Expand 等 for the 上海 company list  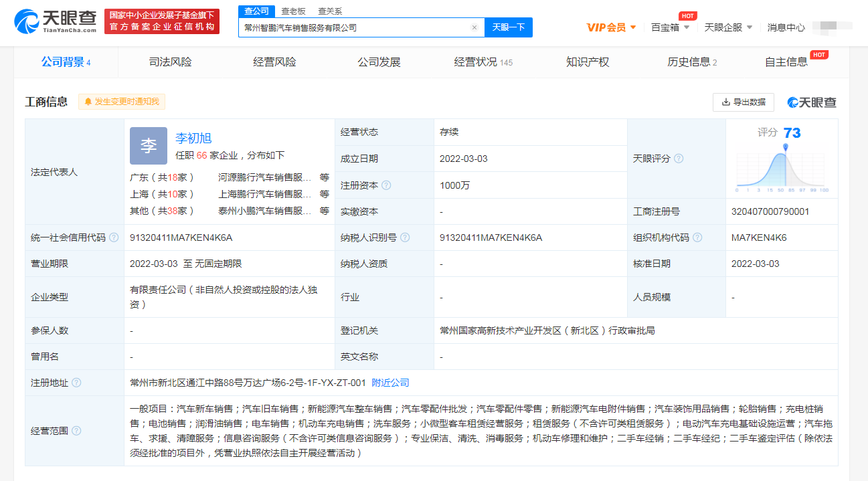coord(325,194)
